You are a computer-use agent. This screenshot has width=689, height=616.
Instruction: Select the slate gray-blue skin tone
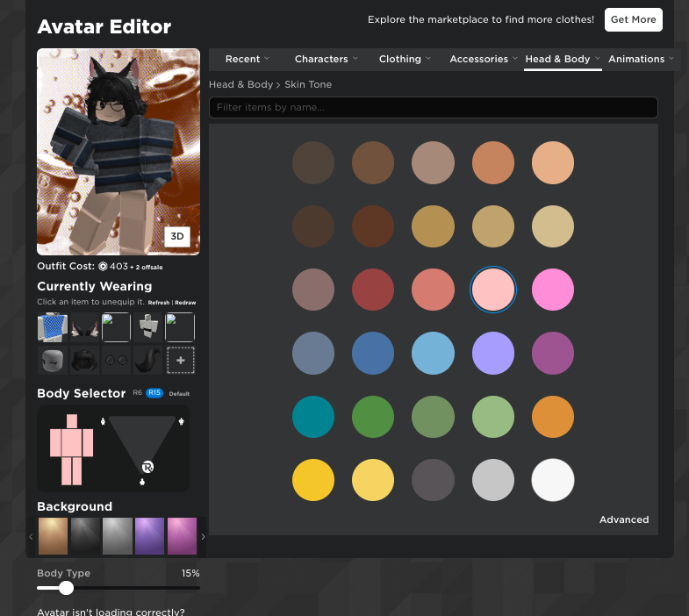[313, 354]
